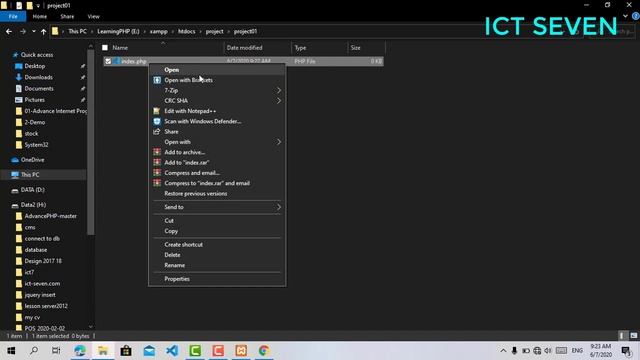Open the File ribbon tab
This screenshot has width=640, height=360.
click(x=13, y=16)
